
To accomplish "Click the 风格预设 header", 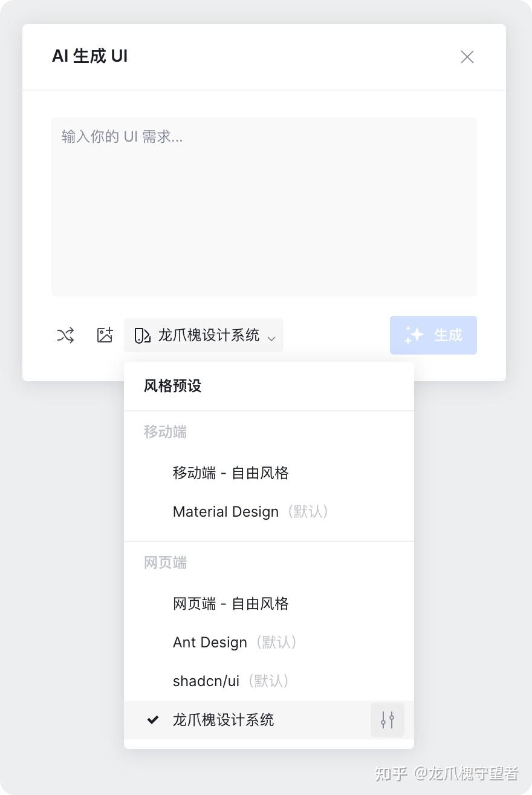I will [173, 386].
